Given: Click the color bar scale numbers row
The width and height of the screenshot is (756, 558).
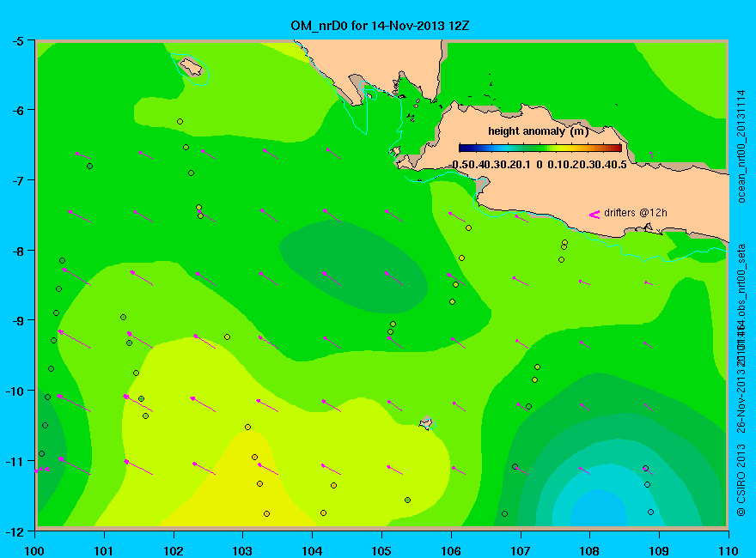Looking at the screenshot, I should [x=538, y=165].
